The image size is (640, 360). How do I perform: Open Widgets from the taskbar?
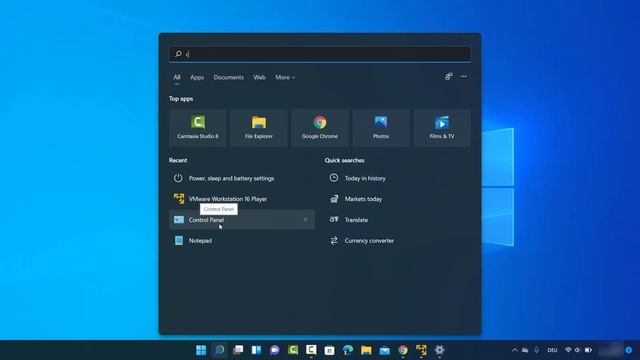coord(256,350)
